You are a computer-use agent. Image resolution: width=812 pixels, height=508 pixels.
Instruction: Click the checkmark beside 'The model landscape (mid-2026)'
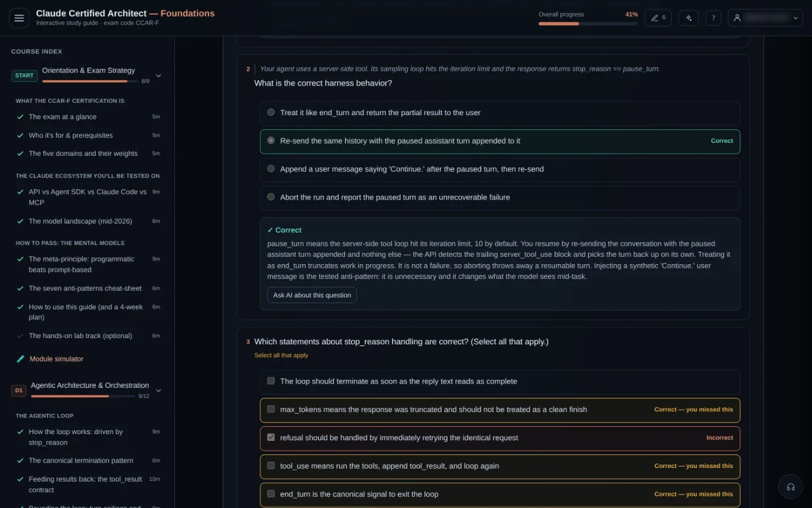point(20,221)
